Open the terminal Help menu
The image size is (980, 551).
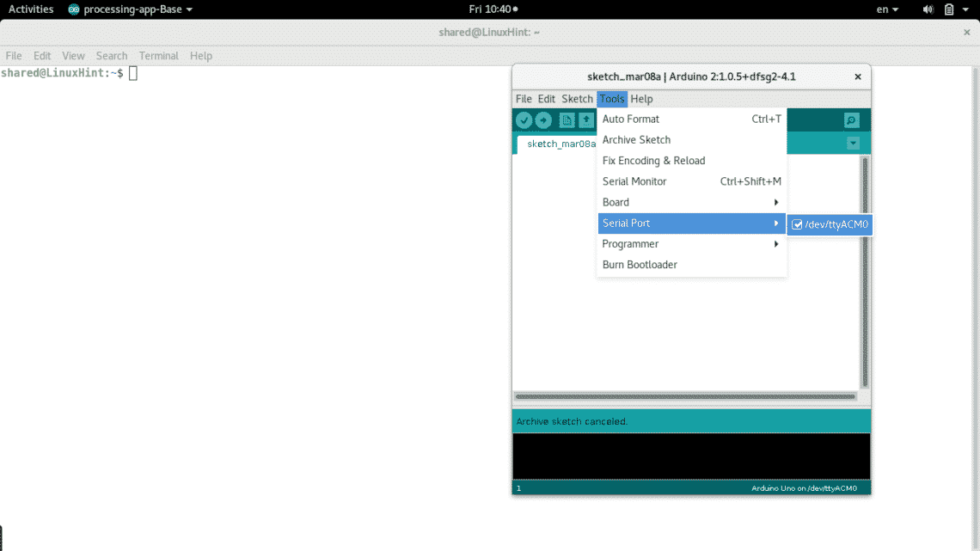[x=200, y=56]
